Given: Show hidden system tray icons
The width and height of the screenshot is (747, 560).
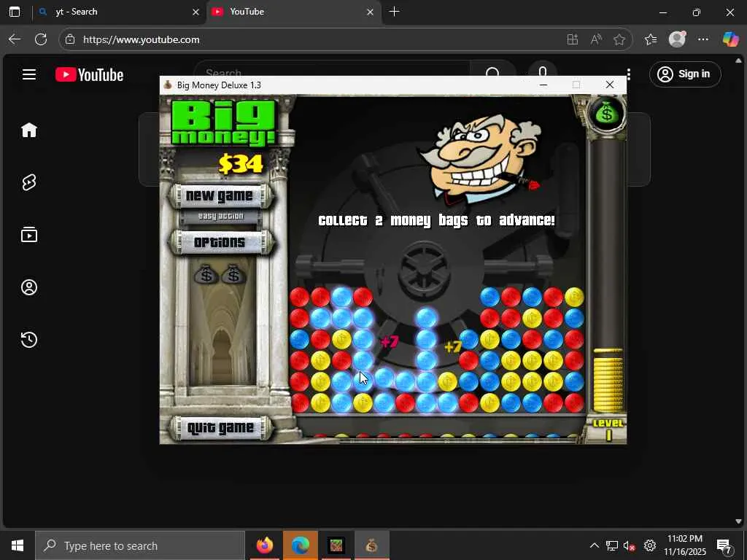Looking at the screenshot, I should (594, 545).
